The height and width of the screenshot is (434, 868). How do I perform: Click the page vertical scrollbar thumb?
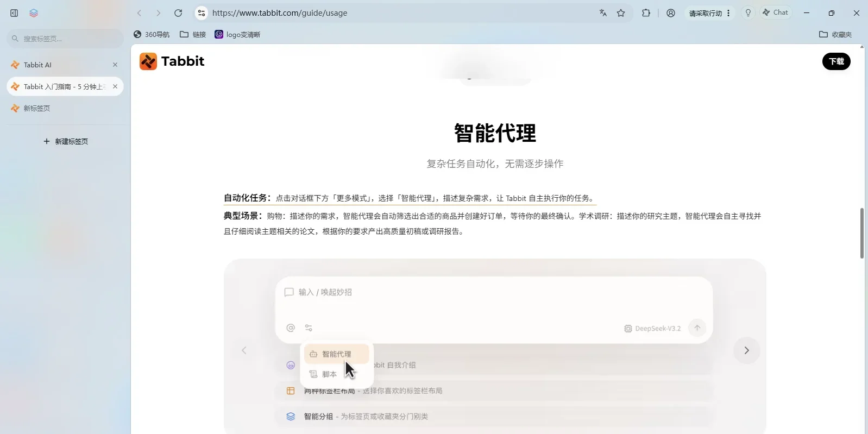(x=862, y=234)
